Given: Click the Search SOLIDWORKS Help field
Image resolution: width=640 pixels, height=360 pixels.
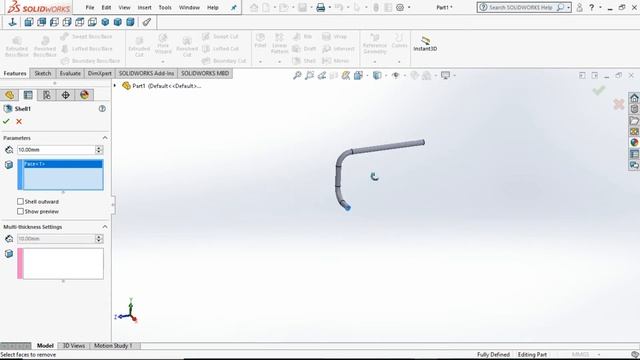Looking at the screenshot, I should pyautogui.click(x=520, y=7).
